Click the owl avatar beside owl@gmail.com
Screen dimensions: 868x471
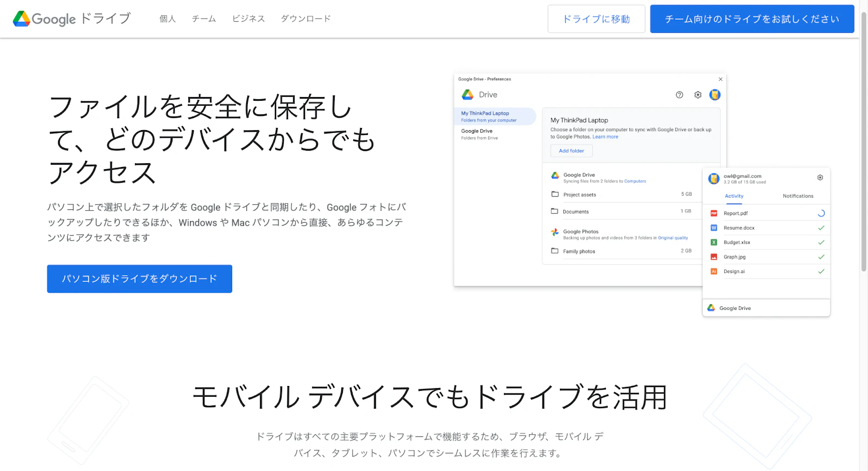point(714,178)
